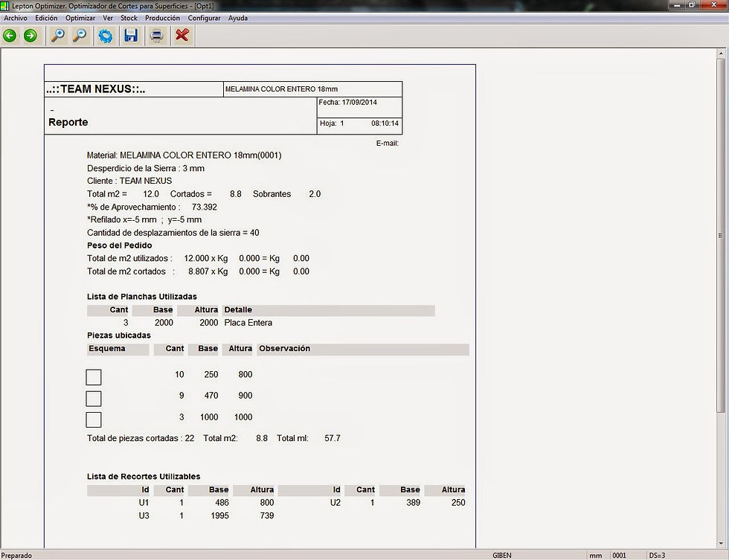Open the Configurar menu
The image size is (729, 560).
pos(204,18)
